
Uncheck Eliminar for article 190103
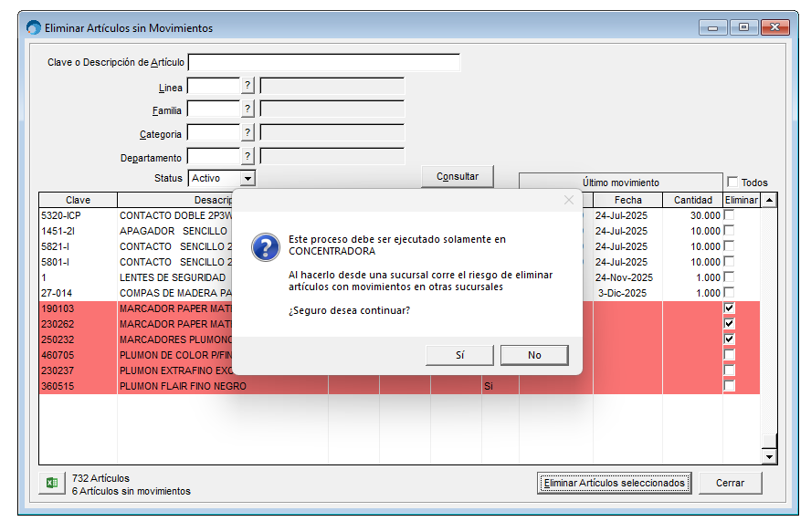tap(729, 308)
